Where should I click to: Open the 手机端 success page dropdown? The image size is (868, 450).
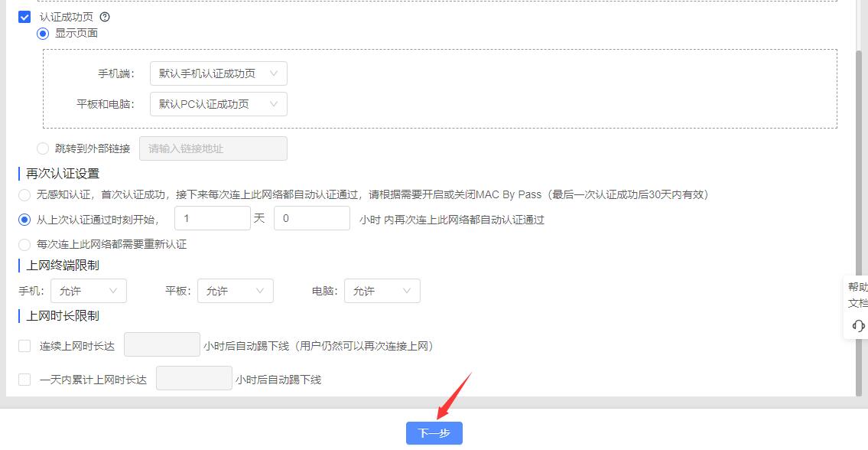[219, 73]
